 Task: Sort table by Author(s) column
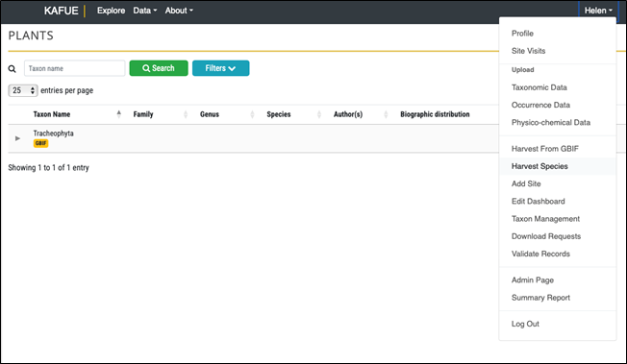coord(361,114)
